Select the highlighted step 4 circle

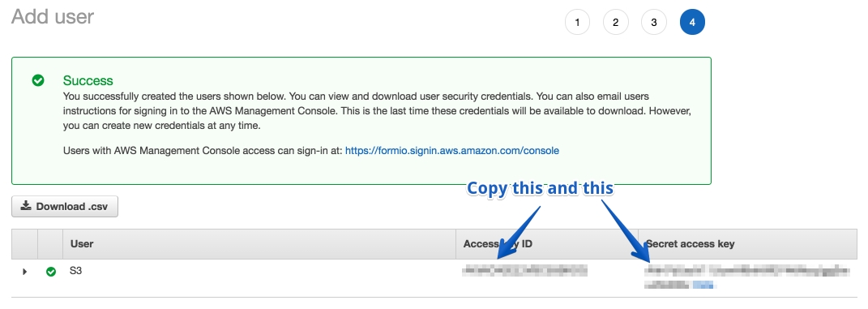click(692, 23)
